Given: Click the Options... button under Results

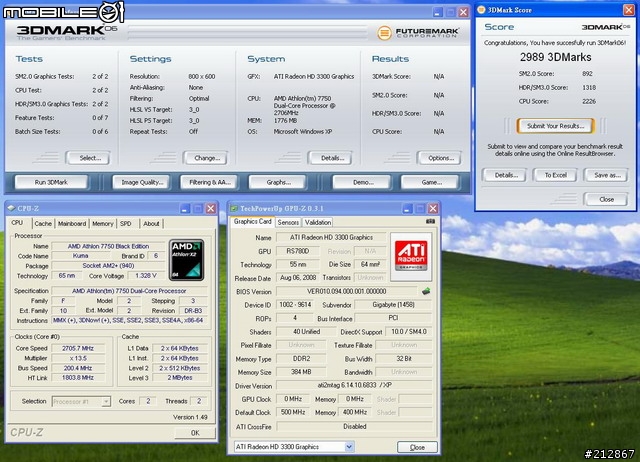Looking at the screenshot, I should point(439,158).
